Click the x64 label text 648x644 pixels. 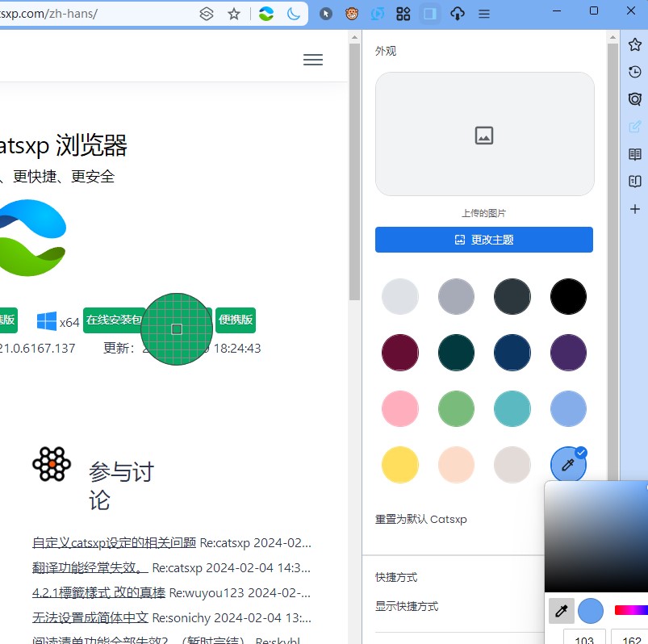pyautogui.click(x=69, y=323)
